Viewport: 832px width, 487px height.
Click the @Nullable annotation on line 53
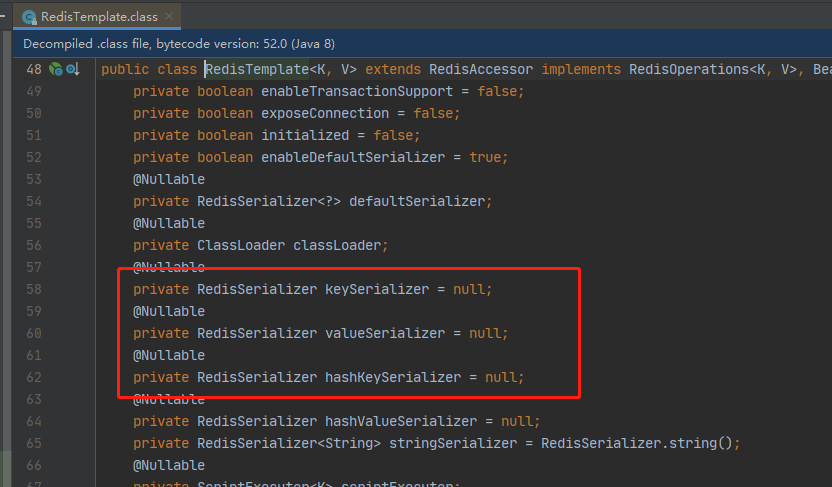tap(169, 179)
